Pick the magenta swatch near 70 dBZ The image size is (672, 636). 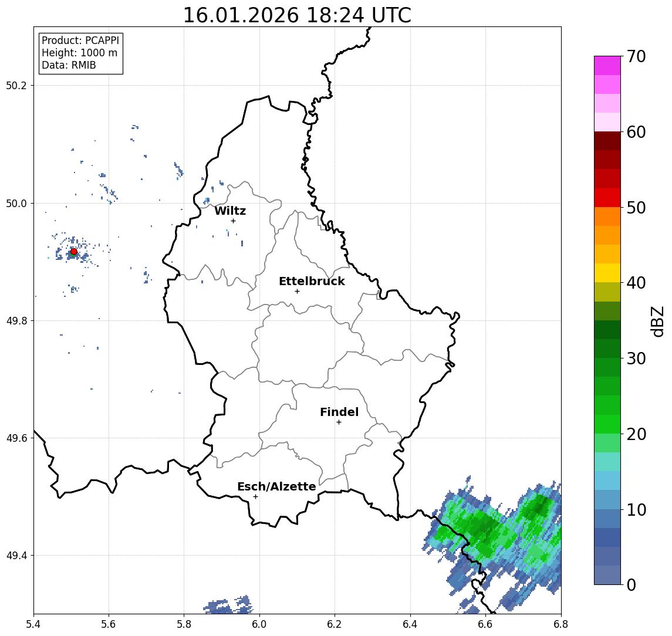click(x=607, y=66)
